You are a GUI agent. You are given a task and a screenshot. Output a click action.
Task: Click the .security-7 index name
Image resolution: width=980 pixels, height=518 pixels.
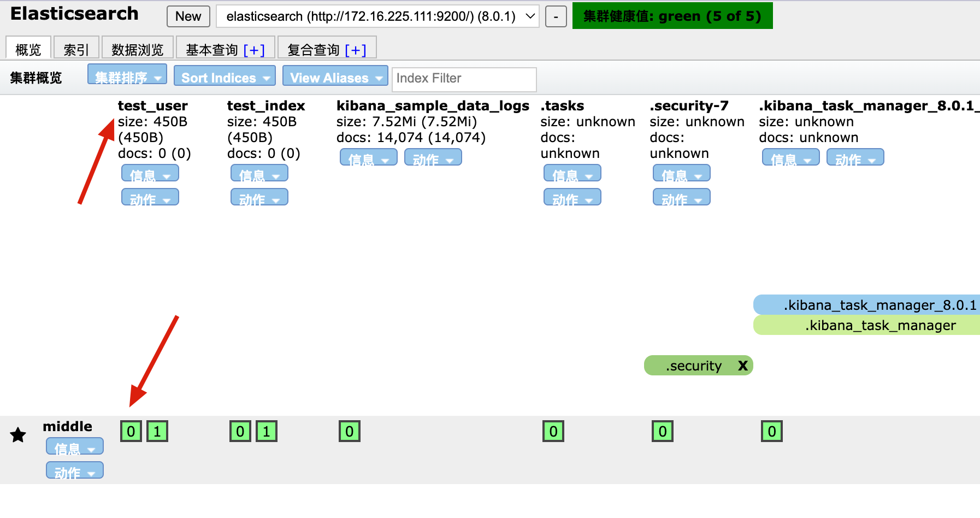(689, 105)
